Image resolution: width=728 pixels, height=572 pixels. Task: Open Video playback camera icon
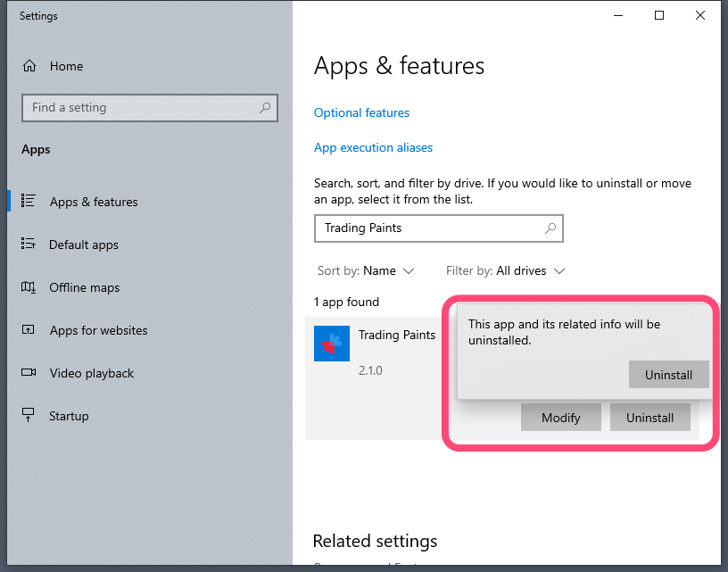pyautogui.click(x=29, y=373)
